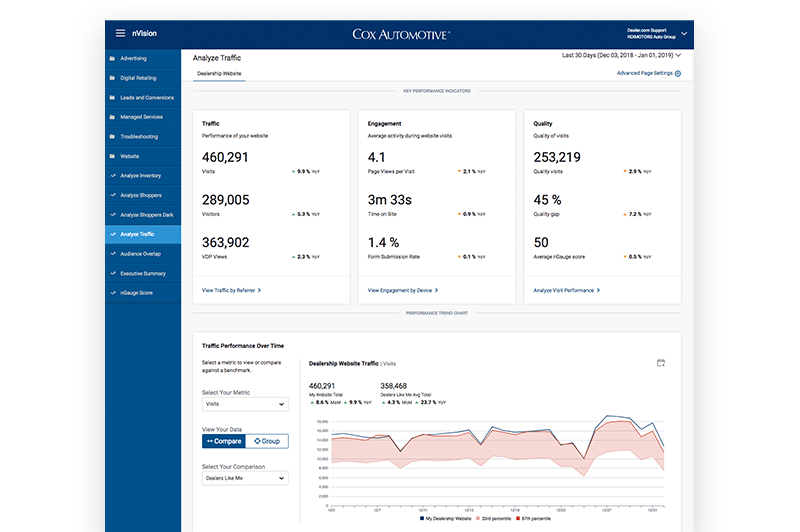Screen dimensions: 800x532
Task: Click the 45 % Quality gap value
Action: pyautogui.click(x=547, y=200)
